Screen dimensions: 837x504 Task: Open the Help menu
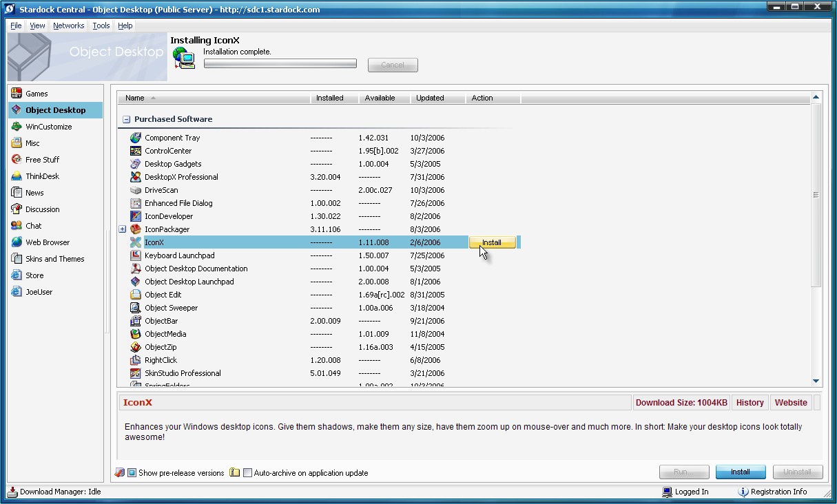click(x=125, y=25)
